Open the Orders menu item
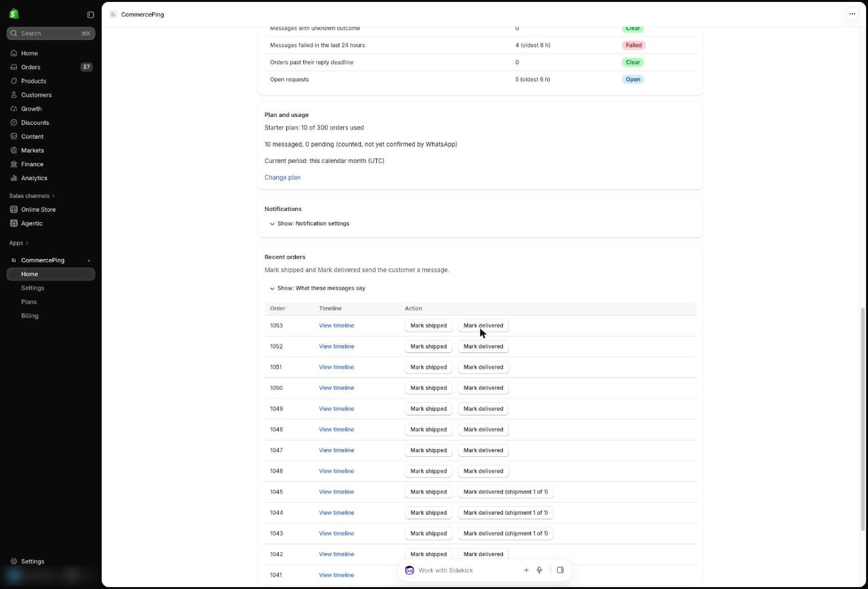The image size is (868, 589). pos(51,67)
